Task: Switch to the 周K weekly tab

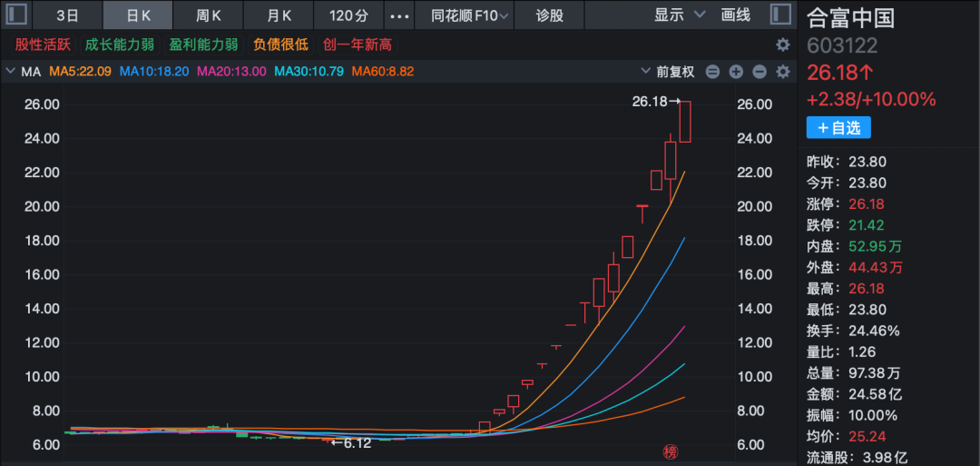Action: click(x=208, y=15)
